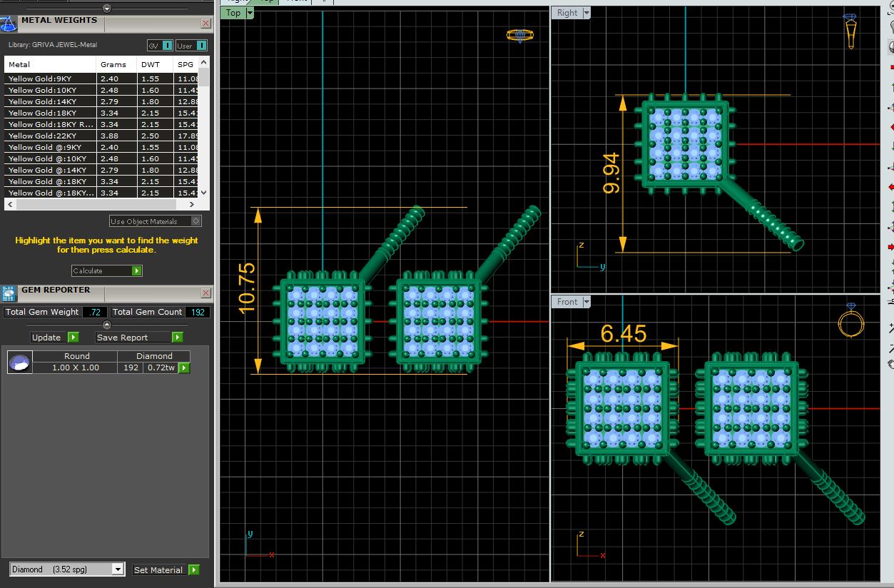Click the Set Material button
This screenshot has width=894, height=588.
(166, 570)
